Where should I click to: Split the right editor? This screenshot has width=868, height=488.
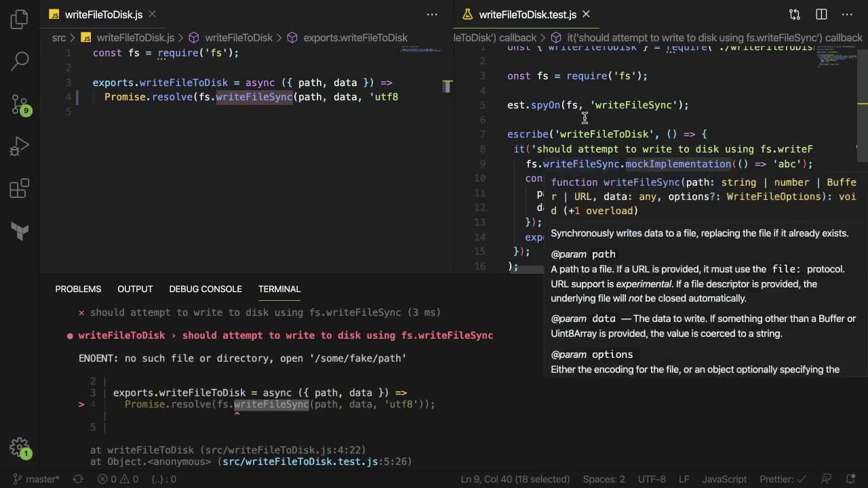(x=821, y=14)
